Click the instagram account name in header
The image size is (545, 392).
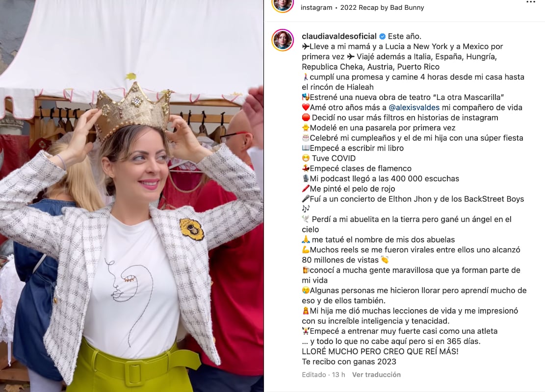pos(316,7)
